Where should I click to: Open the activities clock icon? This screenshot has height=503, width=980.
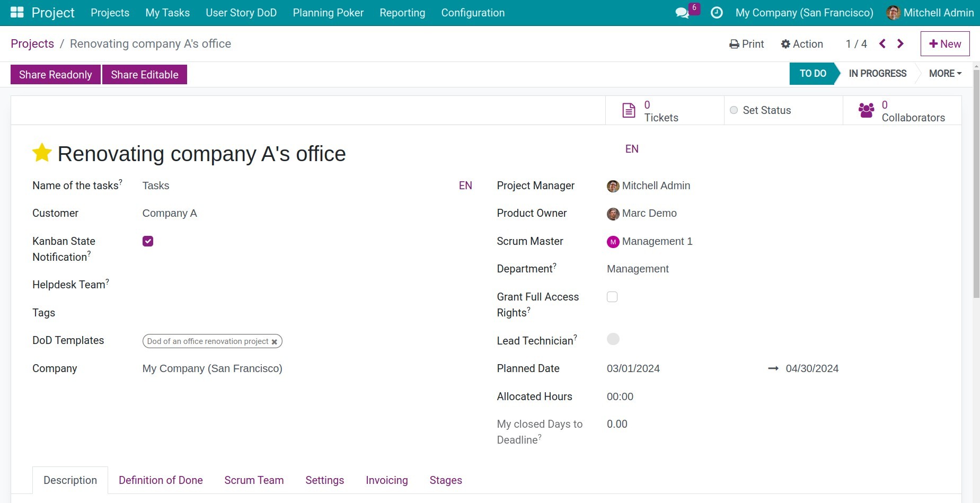pos(717,13)
